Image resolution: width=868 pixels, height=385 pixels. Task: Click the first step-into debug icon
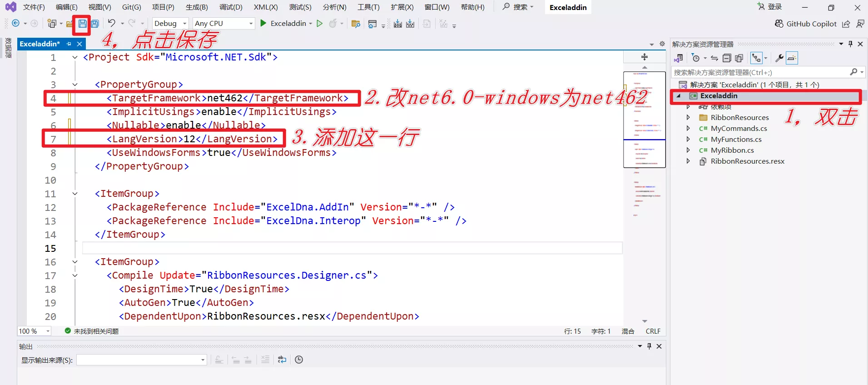pyautogui.click(x=398, y=24)
